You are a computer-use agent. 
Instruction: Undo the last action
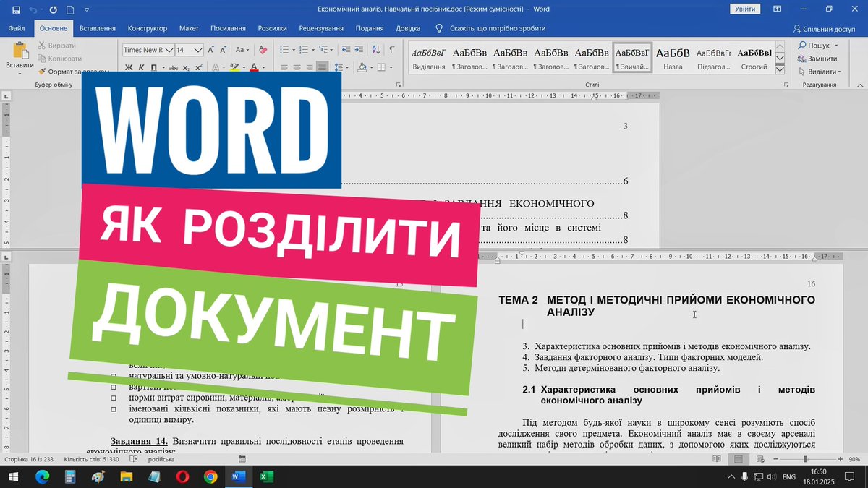(33, 9)
